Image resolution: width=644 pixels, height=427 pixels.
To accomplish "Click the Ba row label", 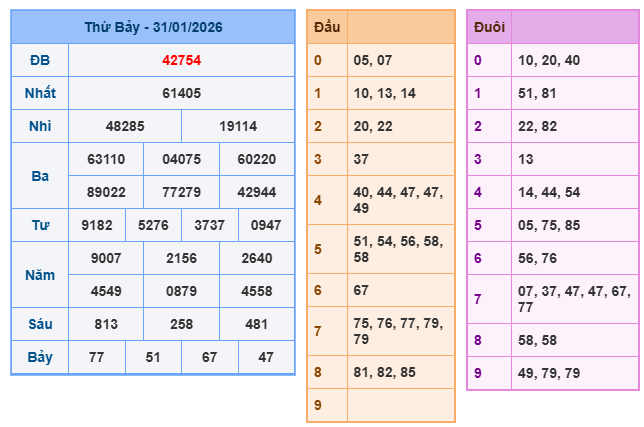I will [40, 176].
